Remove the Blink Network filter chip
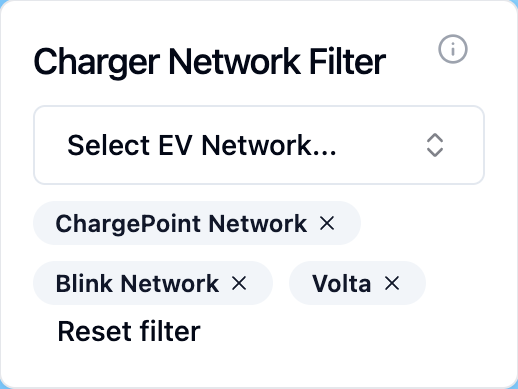The image size is (518, 389). pyautogui.click(x=239, y=283)
